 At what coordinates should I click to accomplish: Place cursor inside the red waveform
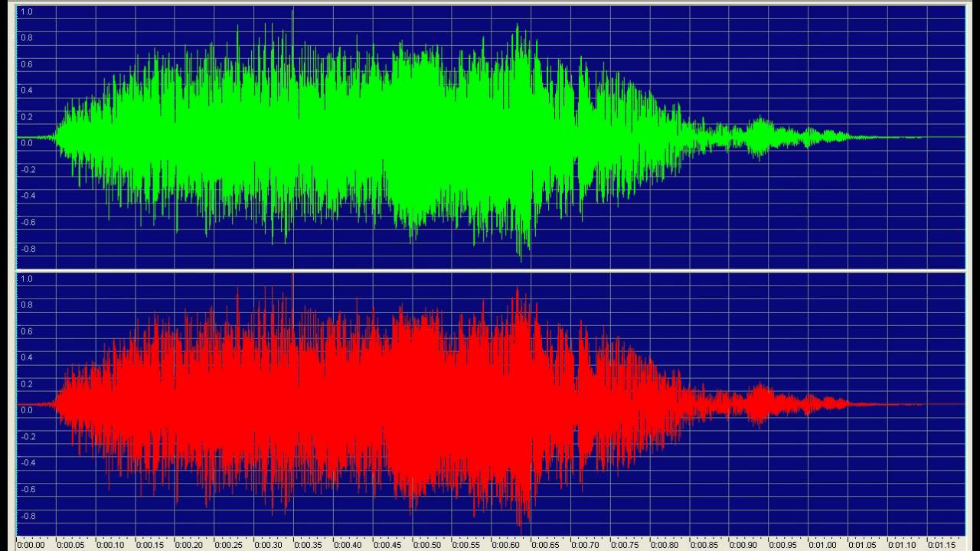pyautogui.click(x=491, y=404)
